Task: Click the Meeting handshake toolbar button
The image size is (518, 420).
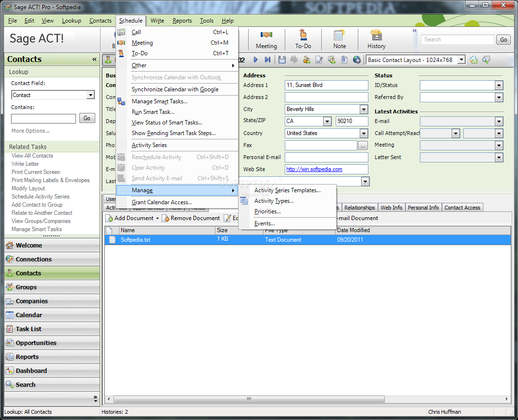Action: (266, 39)
